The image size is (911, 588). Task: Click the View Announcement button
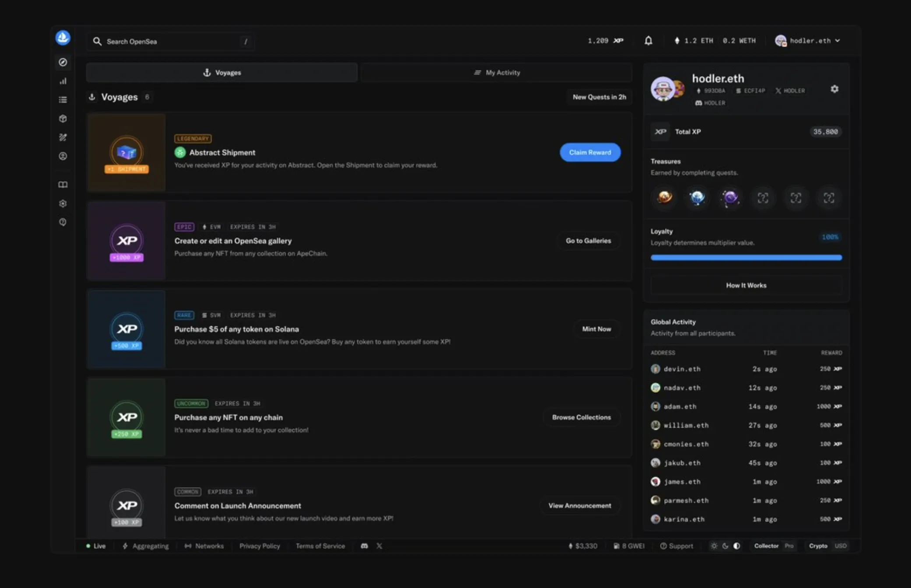(579, 506)
